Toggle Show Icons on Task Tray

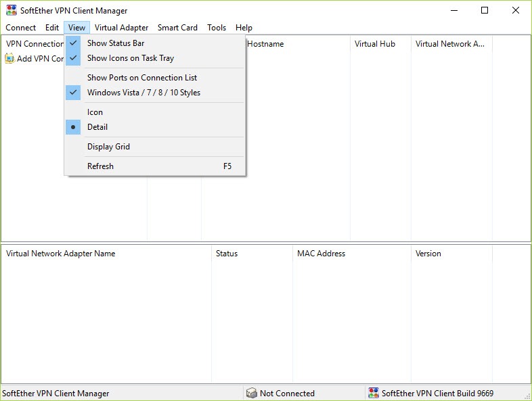[131, 58]
